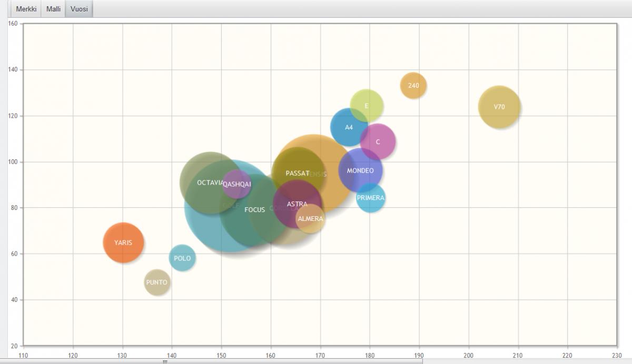Click the ALMERA bubble
The image size is (632, 364).
pyautogui.click(x=310, y=218)
